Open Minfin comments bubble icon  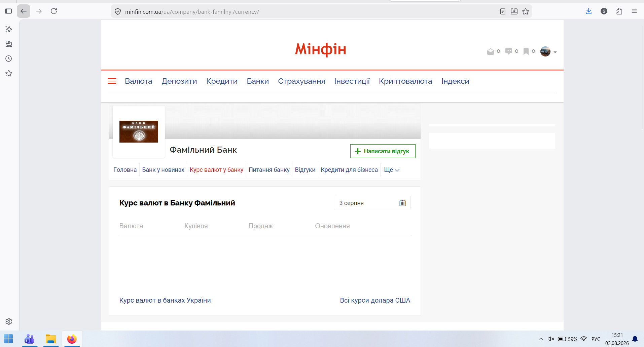coord(509,51)
